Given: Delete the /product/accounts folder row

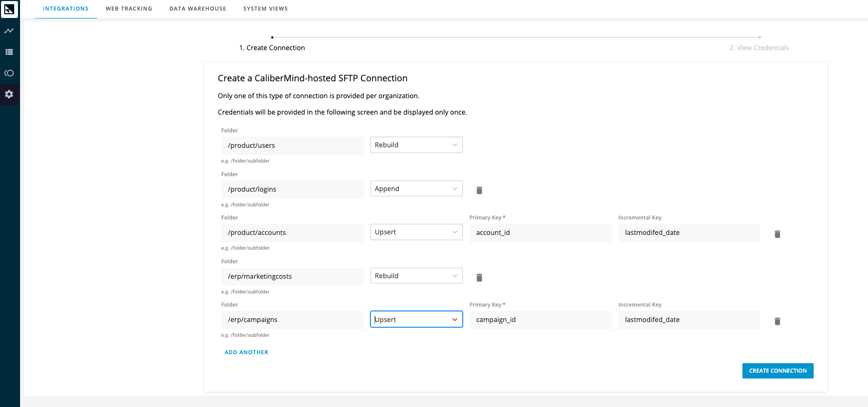Looking at the screenshot, I should point(777,234).
